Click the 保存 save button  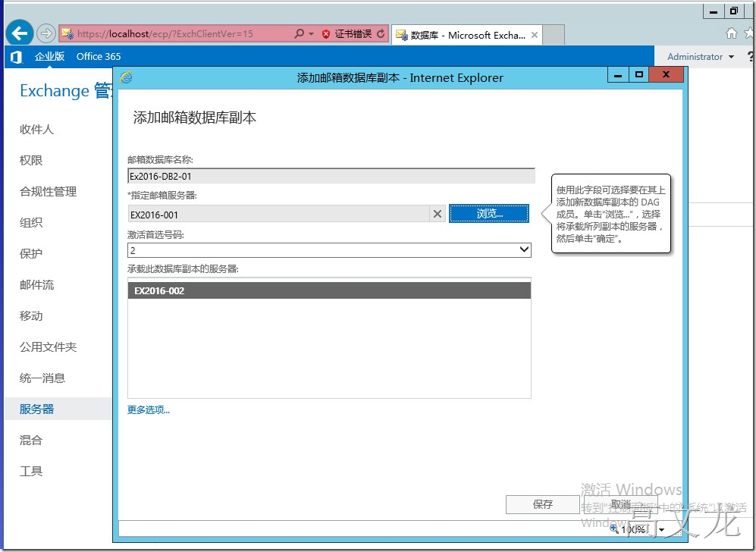542,504
